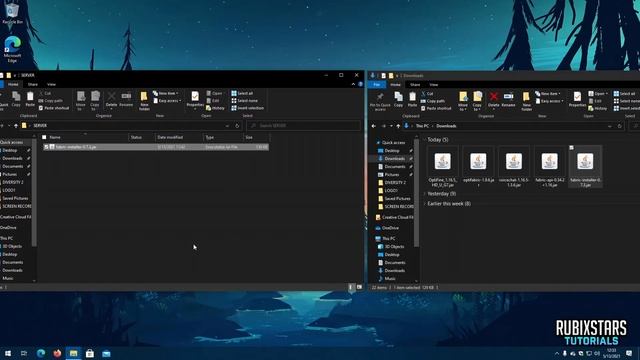This screenshot has height=360, width=640.
Task: Toggle checkbox on fabric-installer thumbnail in Downloads
Action: [571, 148]
